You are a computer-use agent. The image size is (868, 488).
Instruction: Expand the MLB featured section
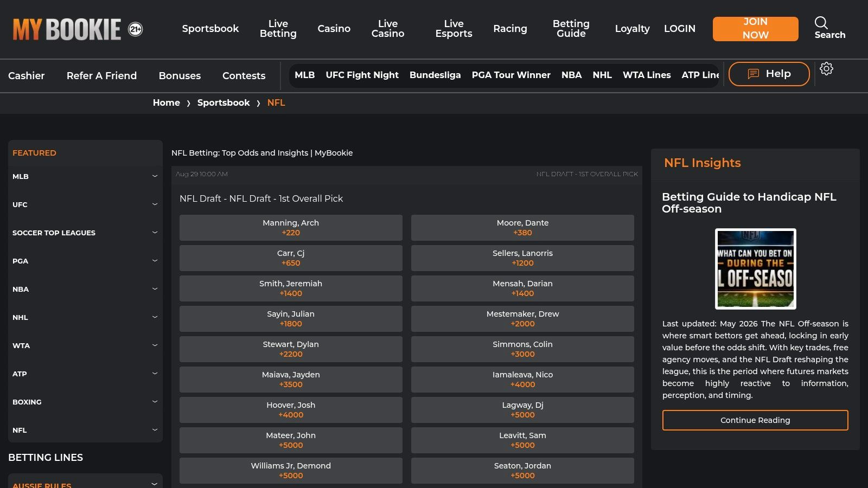coord(85,176)
